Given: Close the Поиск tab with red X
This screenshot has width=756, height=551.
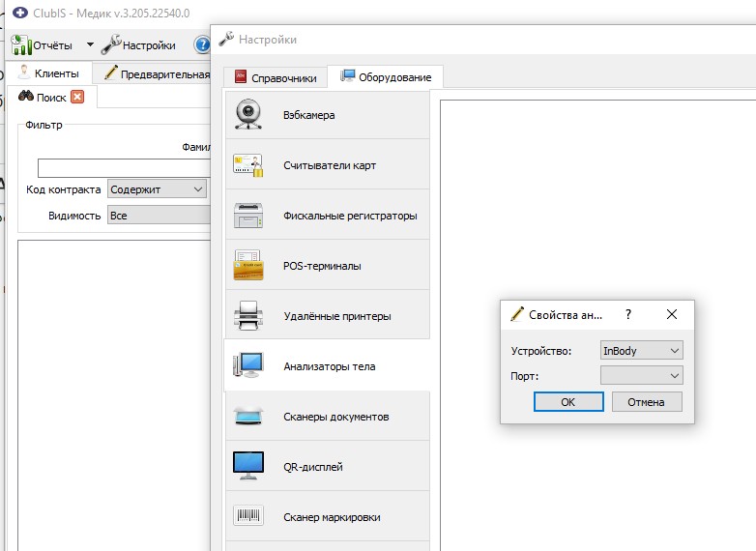Looking at the screenshot, I should click(x=77, y=97).
